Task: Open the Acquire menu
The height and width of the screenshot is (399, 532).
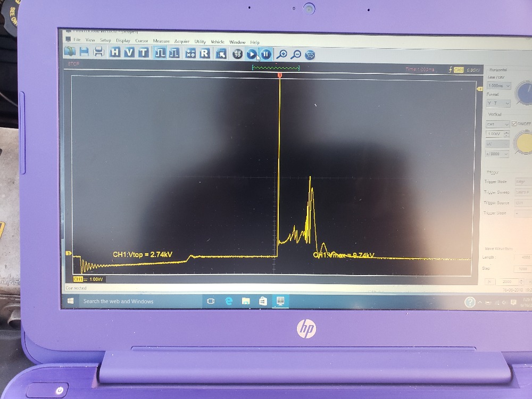Action: tap(182, 41)
